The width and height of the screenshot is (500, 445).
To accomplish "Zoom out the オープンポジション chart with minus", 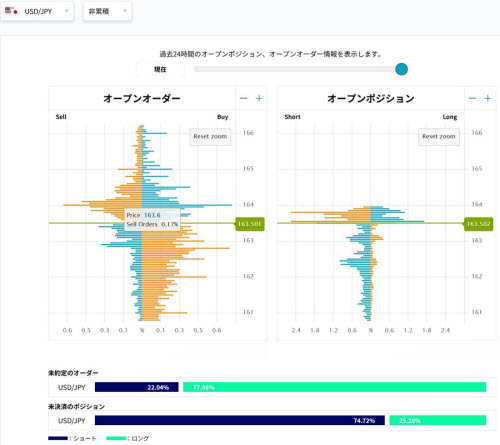I will [472, 98].
